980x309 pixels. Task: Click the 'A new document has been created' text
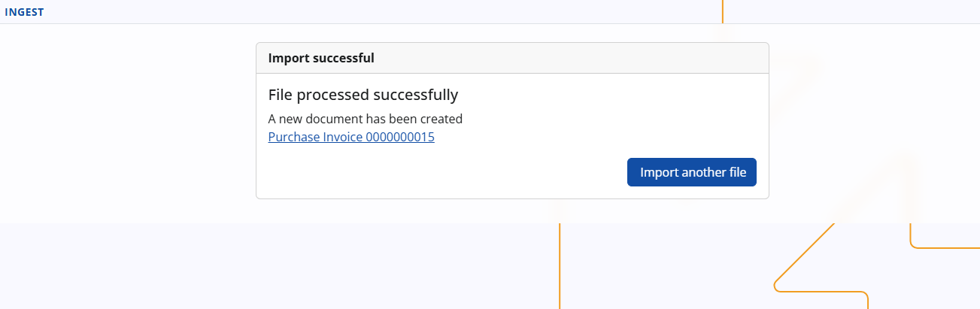pos(365,119)
